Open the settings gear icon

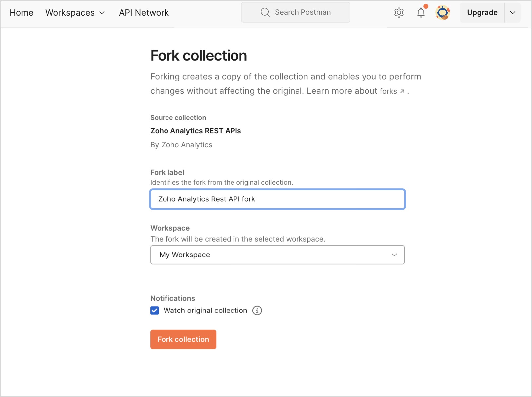[399, 13]
